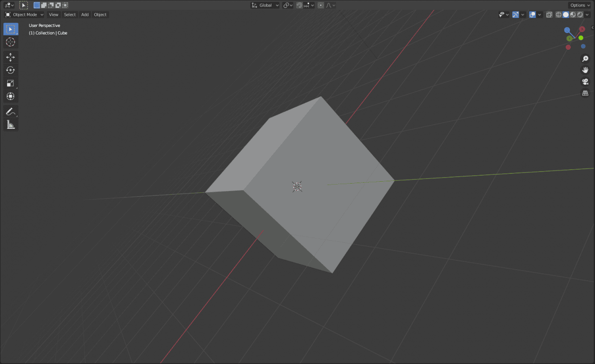
Task: Expand the Options panel dropdown
Action: [x=579, y=5]
